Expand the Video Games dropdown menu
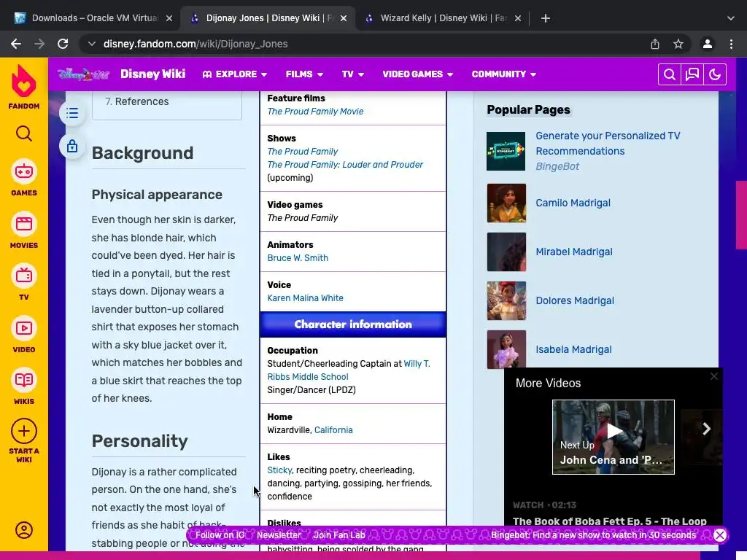Image resolution: width=747 pixels, height=560 pixels. coord(418,74)
